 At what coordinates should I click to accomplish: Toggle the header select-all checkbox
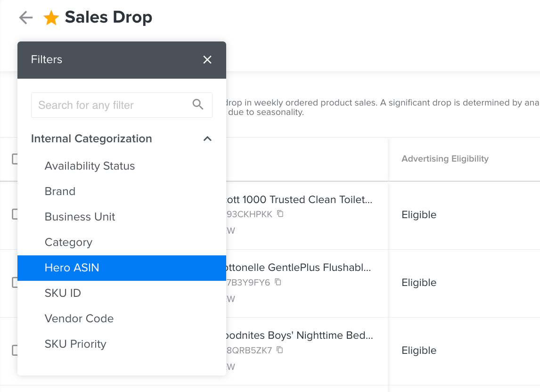click(x=15, y=159)
